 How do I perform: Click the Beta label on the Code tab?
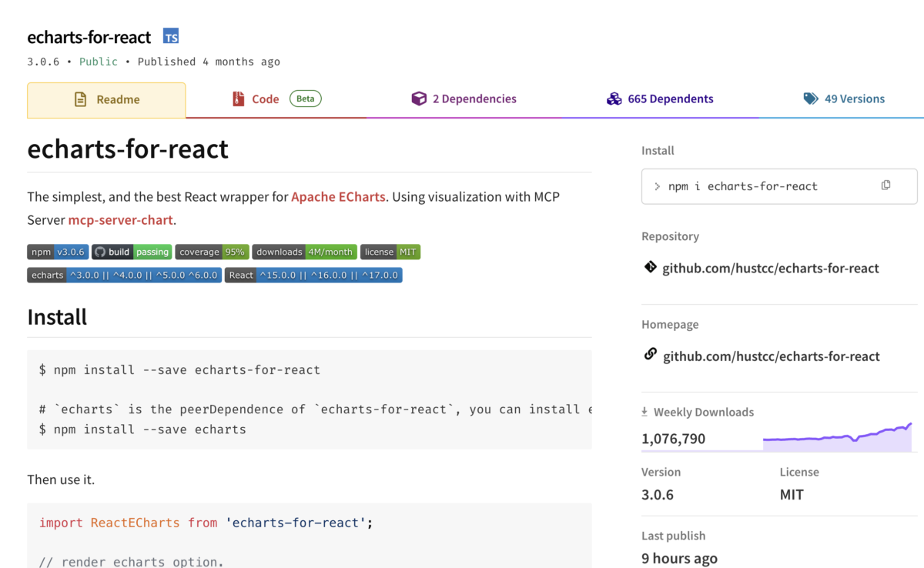click(306, 99)
